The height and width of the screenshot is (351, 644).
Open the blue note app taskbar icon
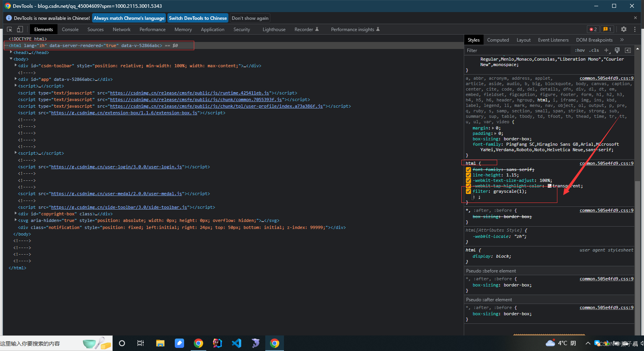click(179, 343)
